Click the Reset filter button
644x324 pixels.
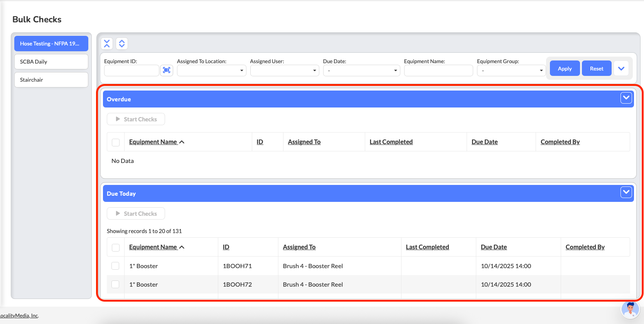(596, 69)
